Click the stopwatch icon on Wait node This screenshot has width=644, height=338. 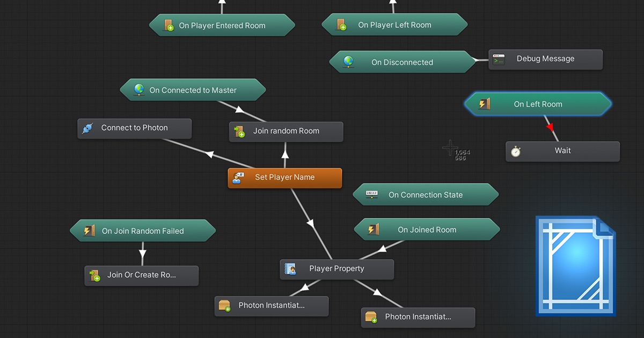(516, 151)
